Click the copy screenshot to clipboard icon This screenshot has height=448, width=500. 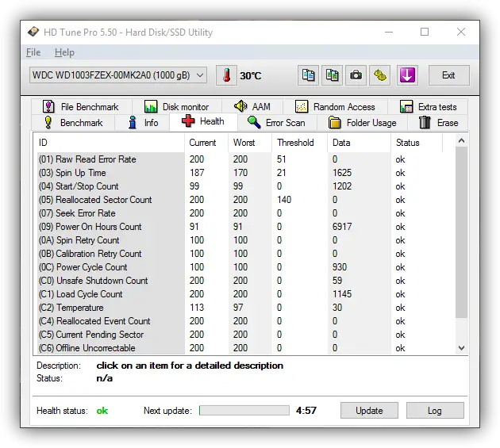tap(332, 75)
